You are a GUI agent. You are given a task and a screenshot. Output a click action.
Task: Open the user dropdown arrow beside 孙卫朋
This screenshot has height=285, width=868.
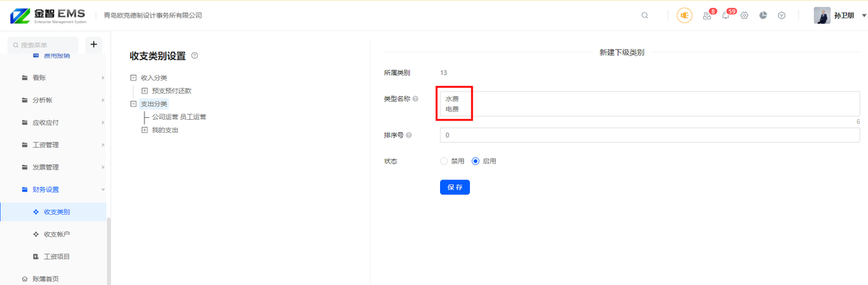(864, 16)
